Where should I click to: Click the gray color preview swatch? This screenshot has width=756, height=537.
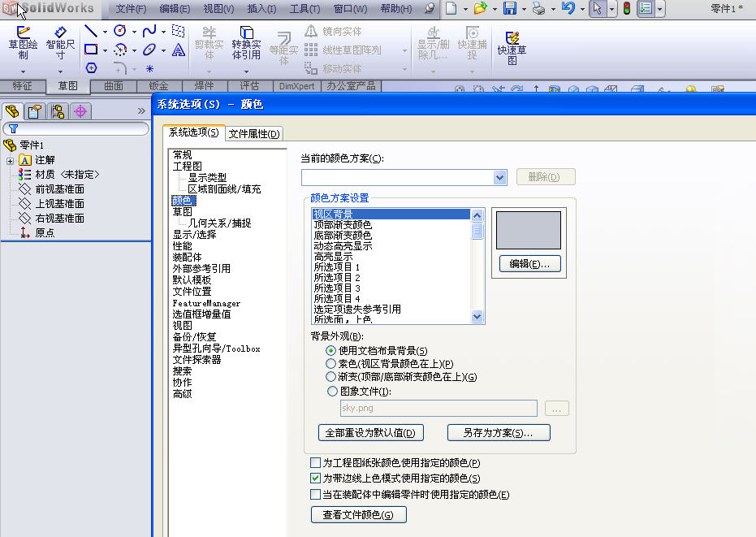pos(529,230)
